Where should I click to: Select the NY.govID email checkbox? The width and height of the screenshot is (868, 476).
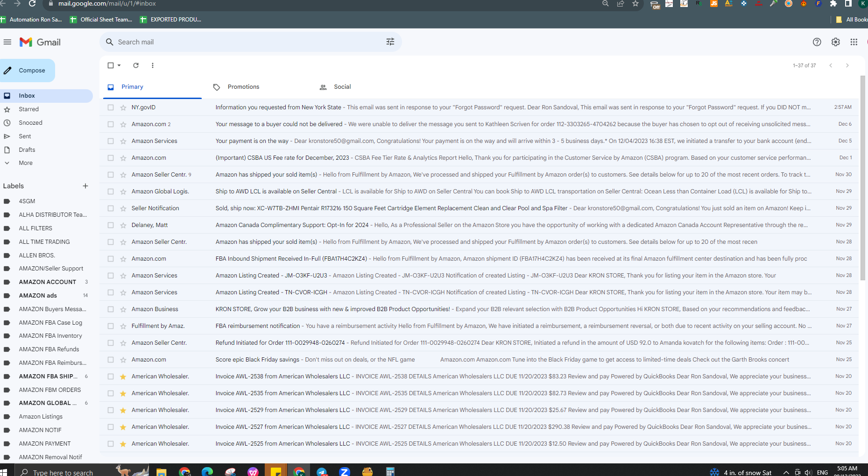tap(111, 107)
